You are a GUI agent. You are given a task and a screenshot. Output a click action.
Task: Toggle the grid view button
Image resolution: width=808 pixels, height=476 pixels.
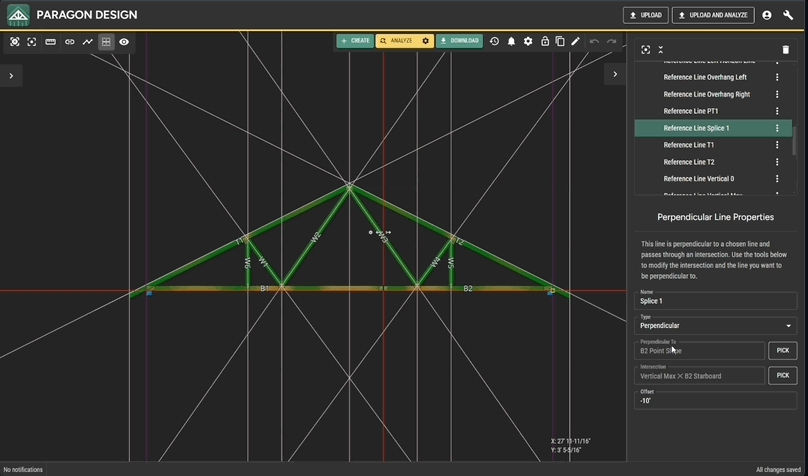coord(105,42)
